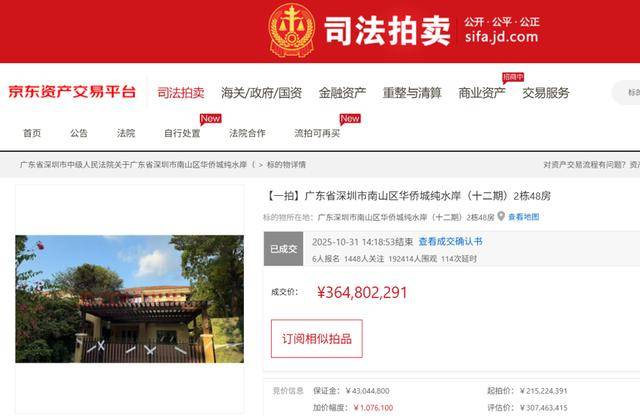640x416 pixels.
Task: Open the 交易服务 menu item
Action: pyautogui.click(x=546, y=93)
